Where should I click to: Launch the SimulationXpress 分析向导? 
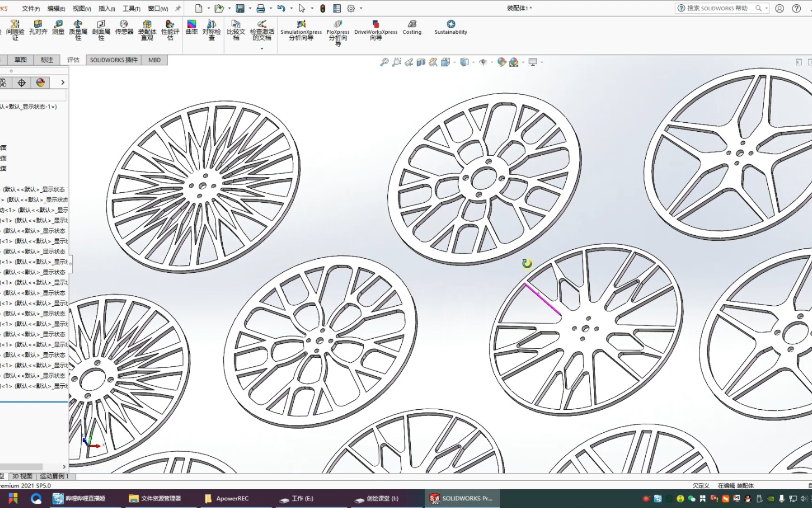301,30
